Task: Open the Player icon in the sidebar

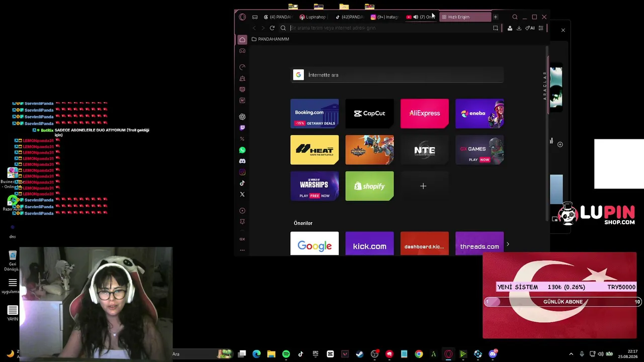Action: 243,211
